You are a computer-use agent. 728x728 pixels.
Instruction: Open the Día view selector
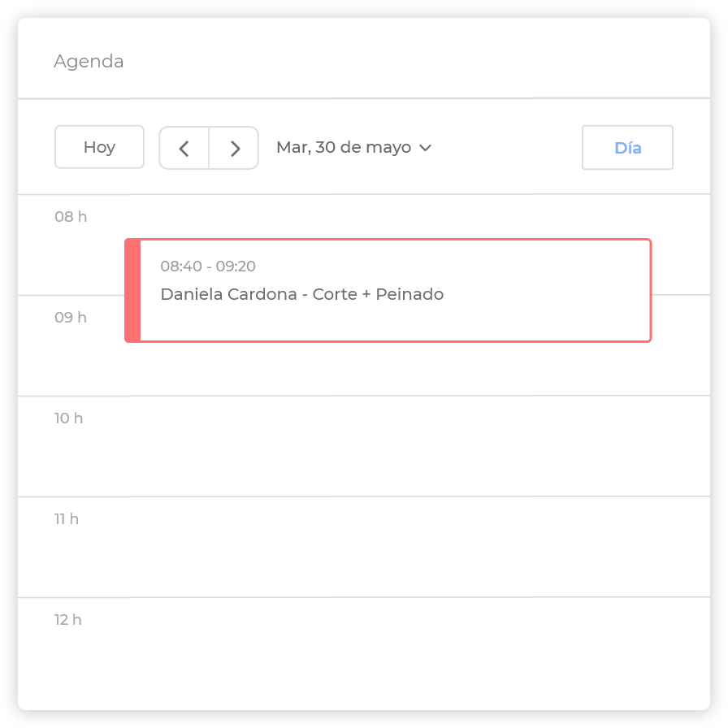click(x=627, y=148)
